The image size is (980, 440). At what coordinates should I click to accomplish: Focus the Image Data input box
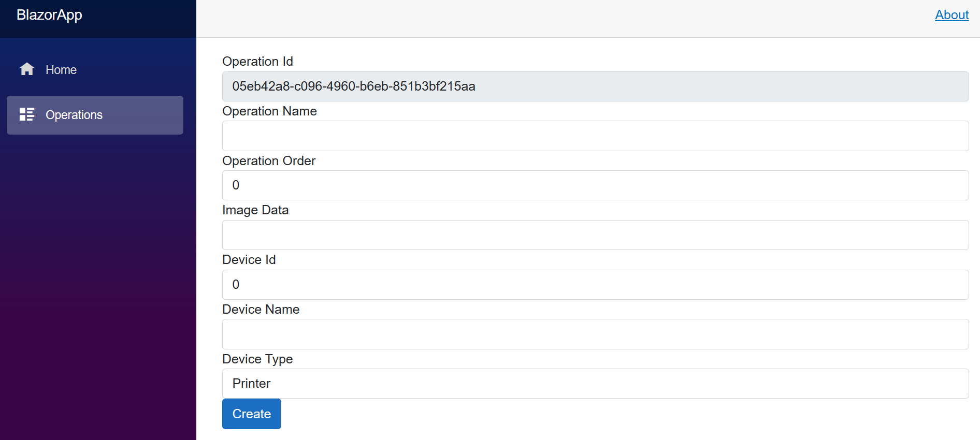pyautogui.click(x=595, y=235)
